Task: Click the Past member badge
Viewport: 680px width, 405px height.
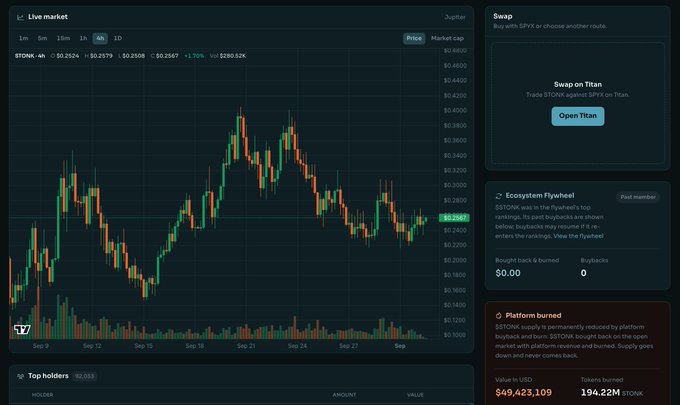Action: click(638, 197)
